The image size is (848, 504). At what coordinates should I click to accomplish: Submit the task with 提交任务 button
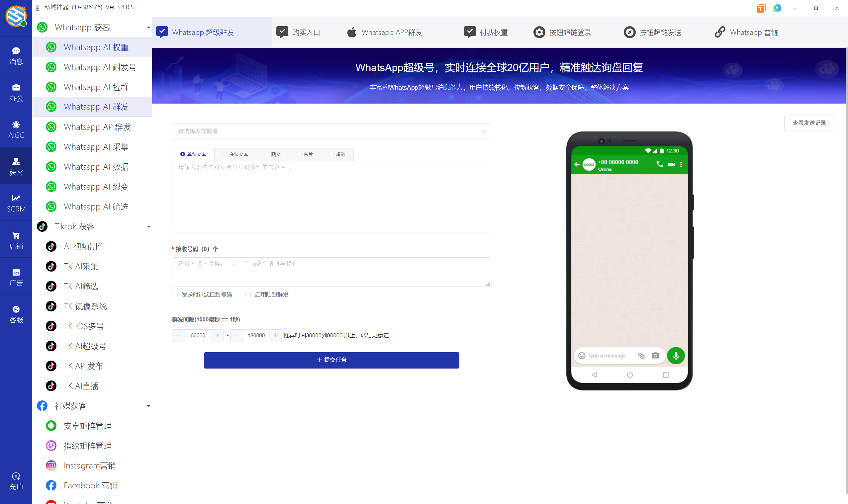[x=331, y=360]
